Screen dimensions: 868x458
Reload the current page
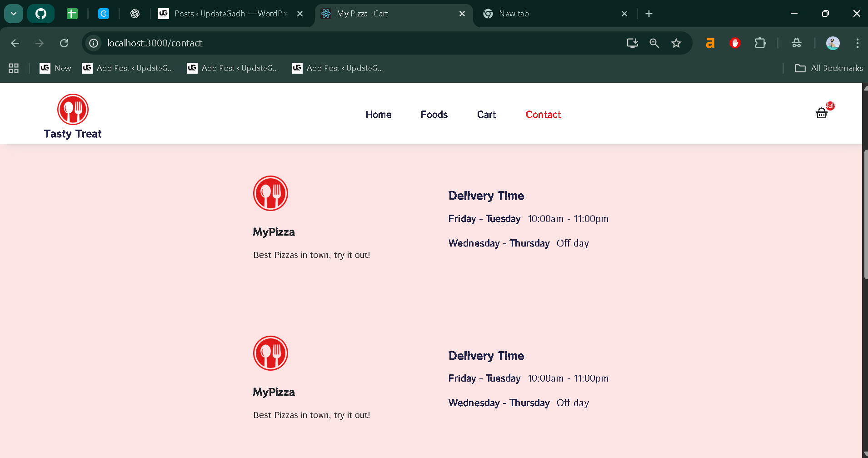64,43
